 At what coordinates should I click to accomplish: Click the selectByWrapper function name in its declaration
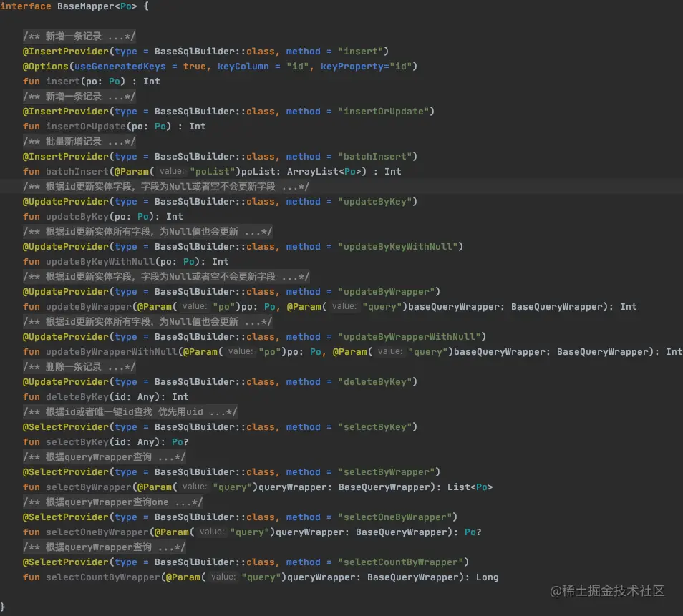tap(89, 487)
